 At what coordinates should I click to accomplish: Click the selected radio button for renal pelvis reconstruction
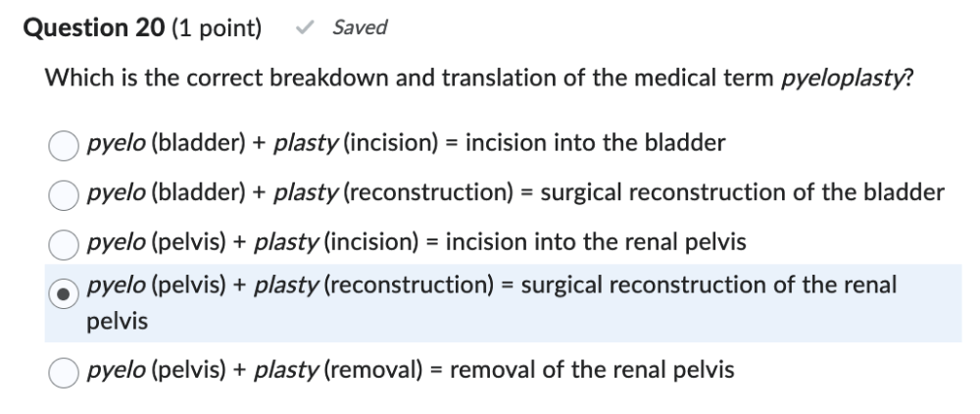click(64, 292)
